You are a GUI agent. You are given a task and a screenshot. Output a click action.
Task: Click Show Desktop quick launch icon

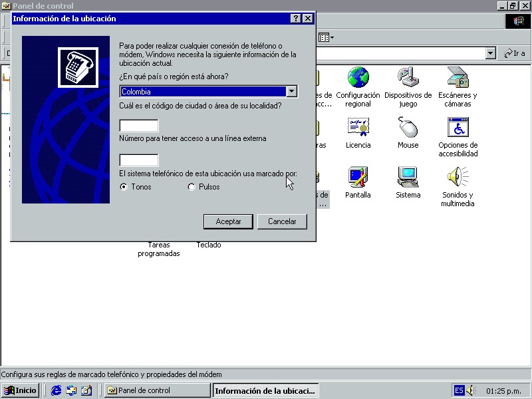coord(86,390)
